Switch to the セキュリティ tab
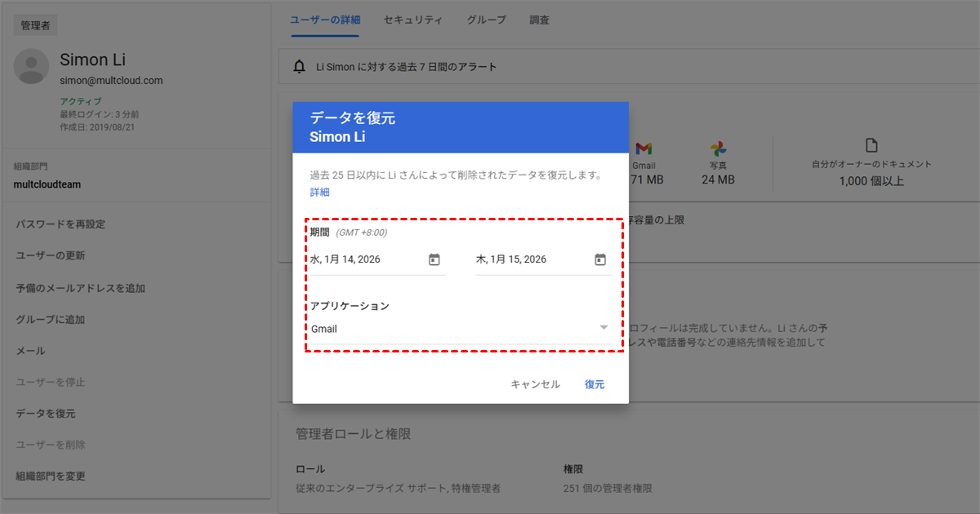Viewport: 980px width, 514px height. pyautogui.click(x=413, y=20)
